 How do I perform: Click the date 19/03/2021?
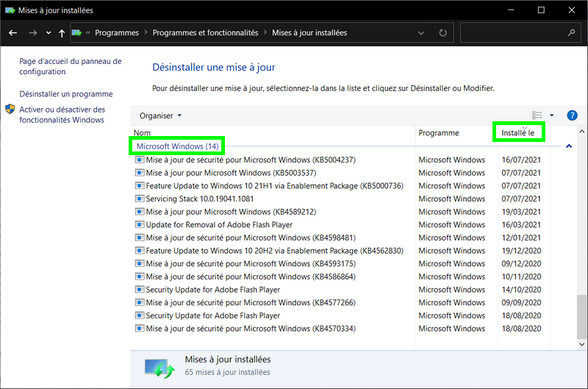click(521, 212)
